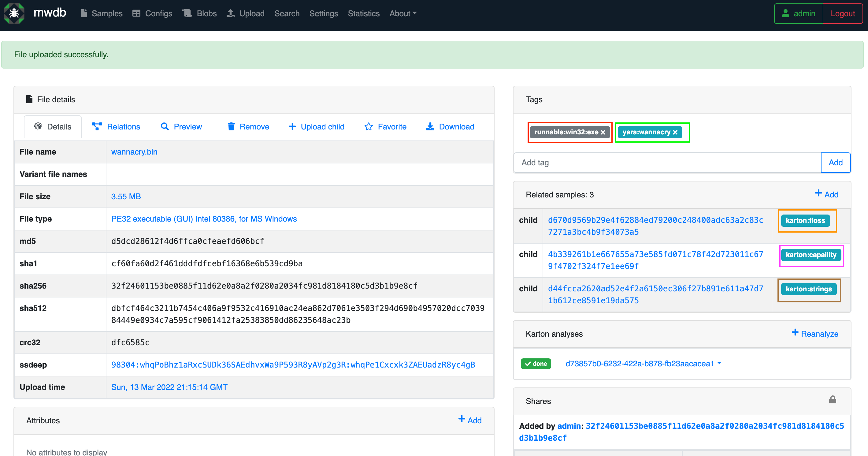This screenshot has width=868, height=456.
Task: Click the Relations graph icon
Action: [97, 126]
